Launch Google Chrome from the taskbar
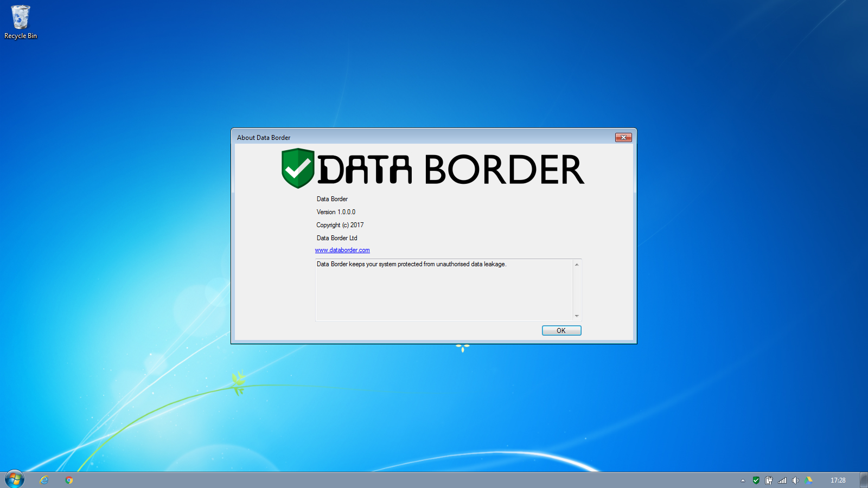Screen dimensions: 868x488 (x=69, y=480)
